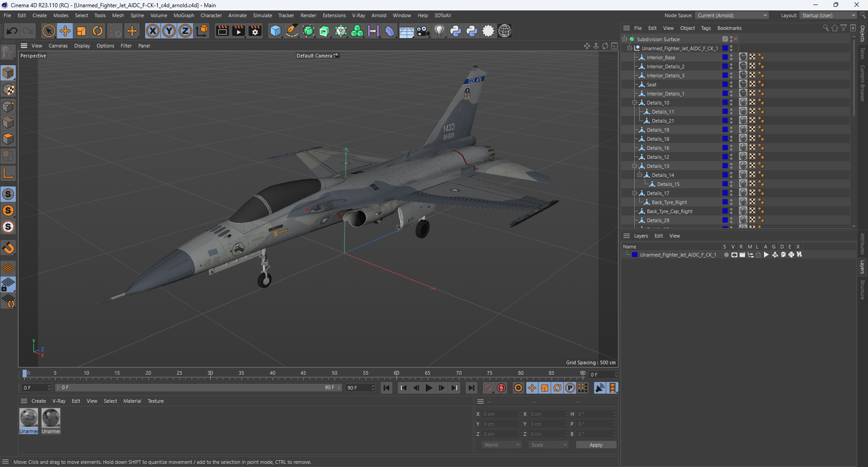Open the Arnold menu
868x467 pixels.
[x=379, y=15]
